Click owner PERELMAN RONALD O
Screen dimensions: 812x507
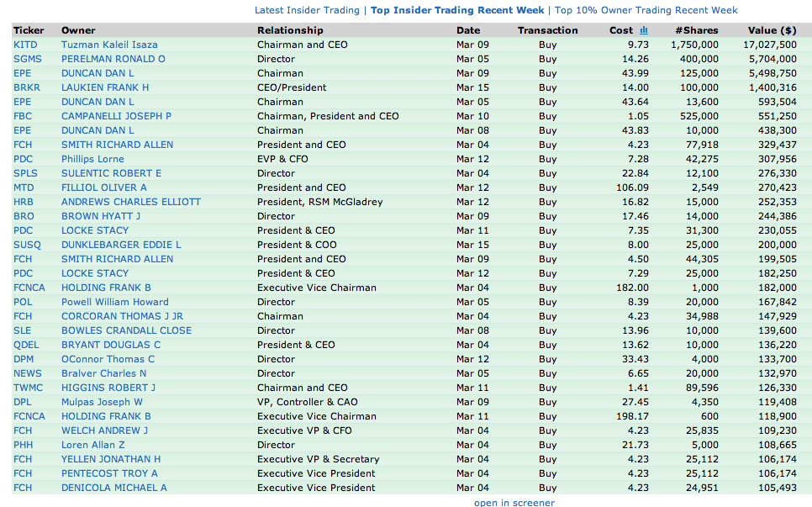(113, 59)
